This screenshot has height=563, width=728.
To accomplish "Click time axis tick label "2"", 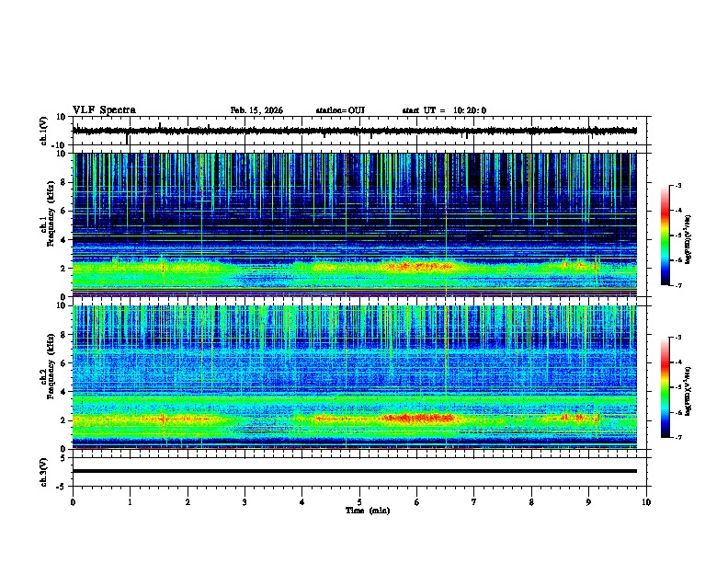I will (x=188, y=502).
